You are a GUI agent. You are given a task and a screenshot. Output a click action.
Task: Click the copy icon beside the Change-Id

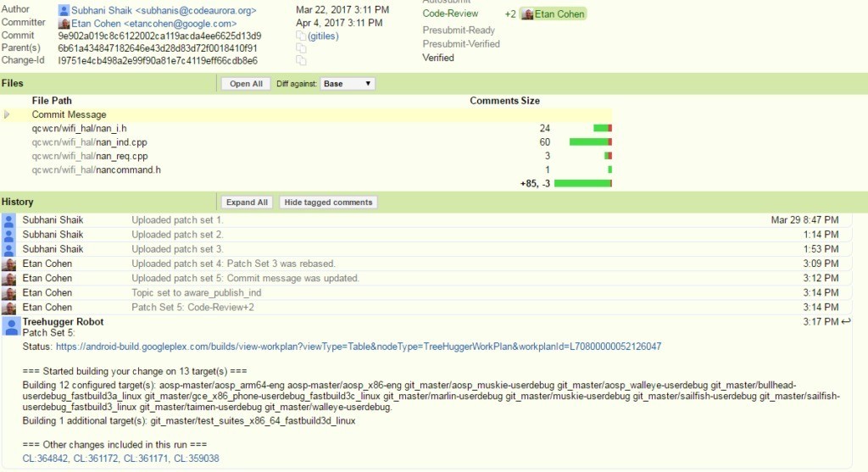coord(300,61)
